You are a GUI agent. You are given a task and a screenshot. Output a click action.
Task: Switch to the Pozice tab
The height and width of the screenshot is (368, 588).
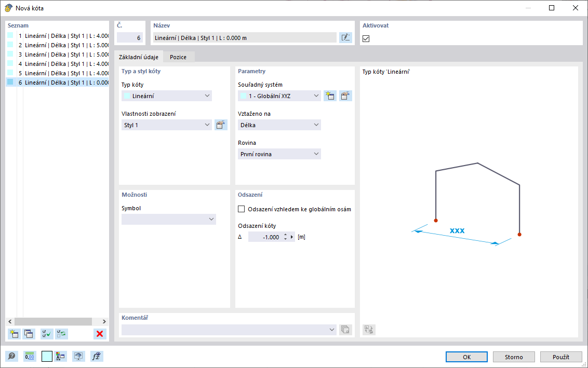point(178,57)
